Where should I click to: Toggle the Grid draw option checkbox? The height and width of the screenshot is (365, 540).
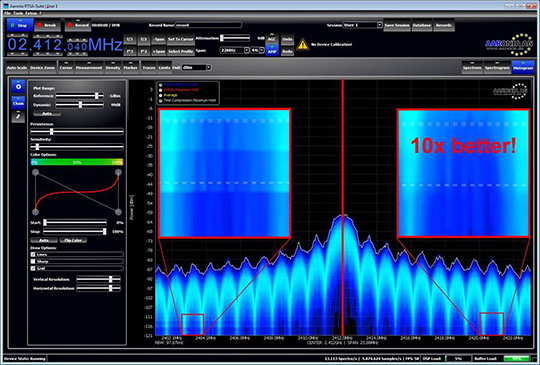[x=33, y=268]
